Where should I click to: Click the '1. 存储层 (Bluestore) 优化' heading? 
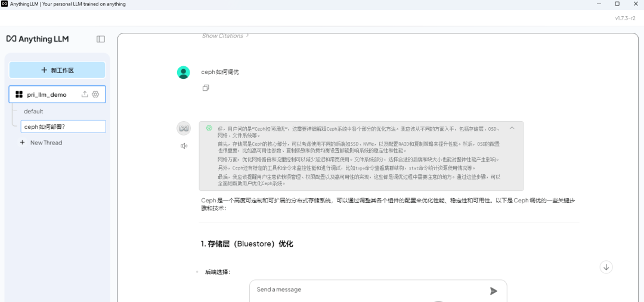tap(247, 244)
